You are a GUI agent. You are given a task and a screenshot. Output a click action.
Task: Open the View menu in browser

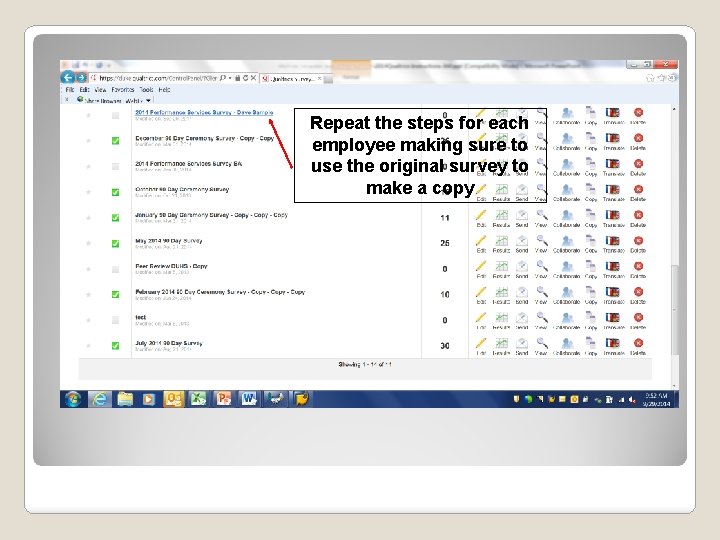tap(101, 90)
